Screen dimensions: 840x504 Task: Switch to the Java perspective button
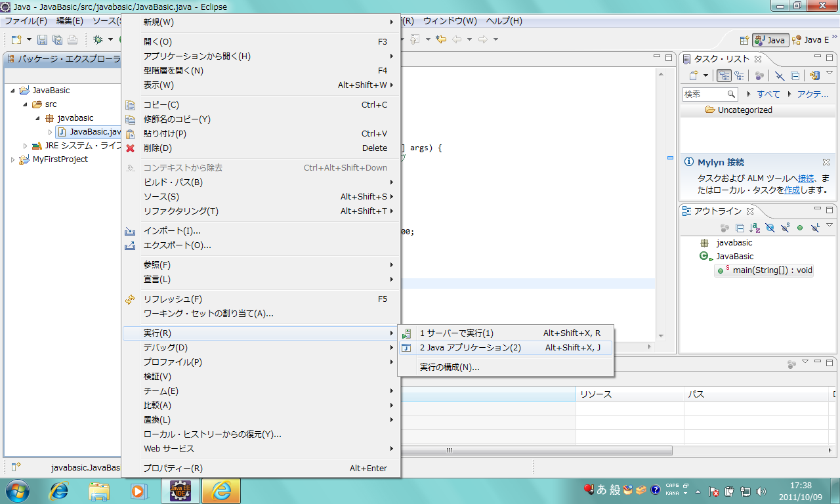click(x=770, y=40)
